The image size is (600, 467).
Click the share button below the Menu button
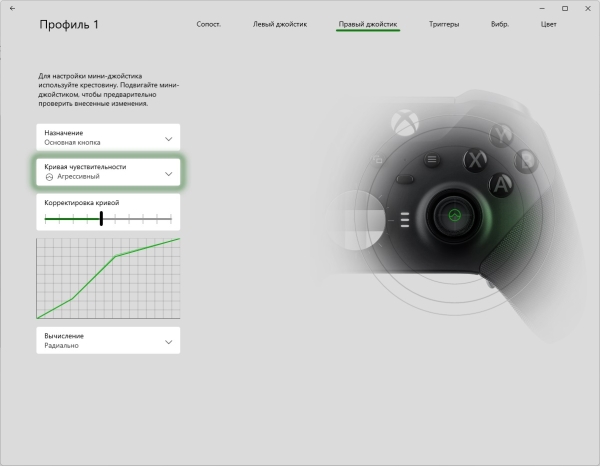click(x=407, y=180)
